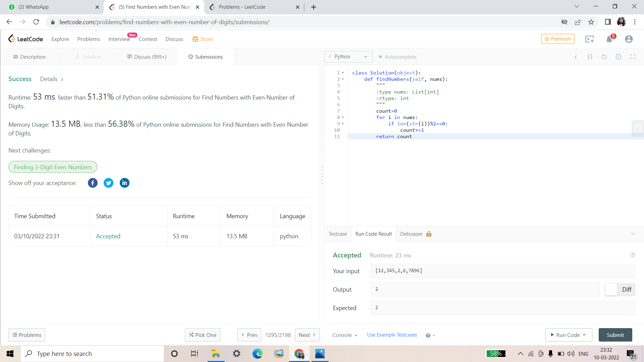The height and width of the screenshot is (362, 644).
Task: Open File Explorer from the taskbar
Action: click(x=215, y=354)
